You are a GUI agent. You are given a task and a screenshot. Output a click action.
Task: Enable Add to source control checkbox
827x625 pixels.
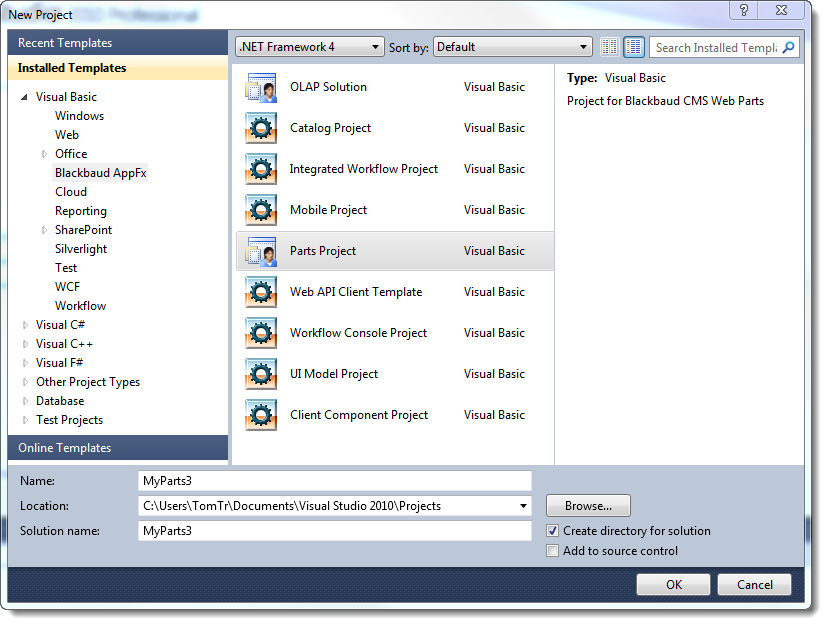(552, 551)
